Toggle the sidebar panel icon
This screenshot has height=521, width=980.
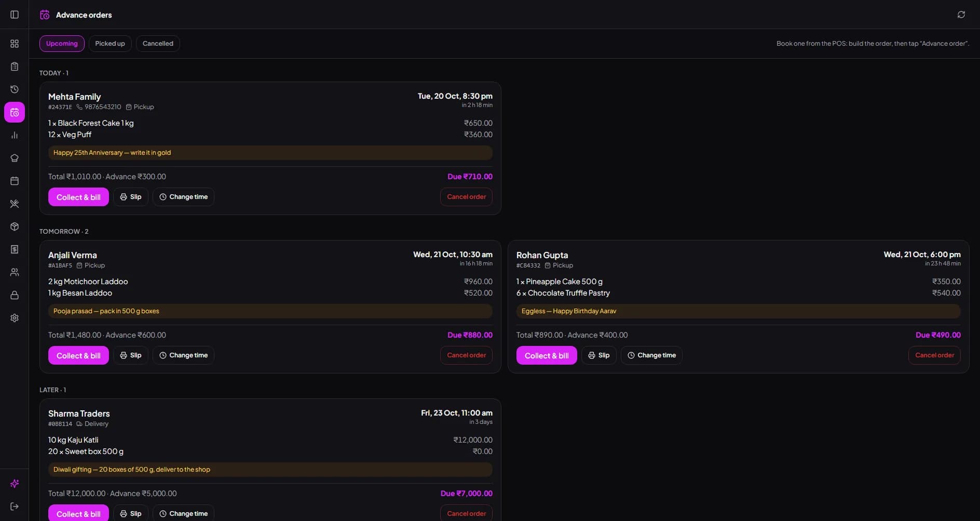coord(15,15)
